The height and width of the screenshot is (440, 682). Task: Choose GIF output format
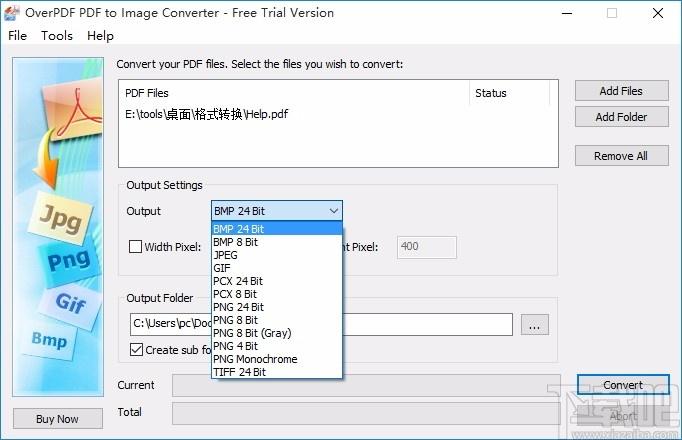(277, 268)
